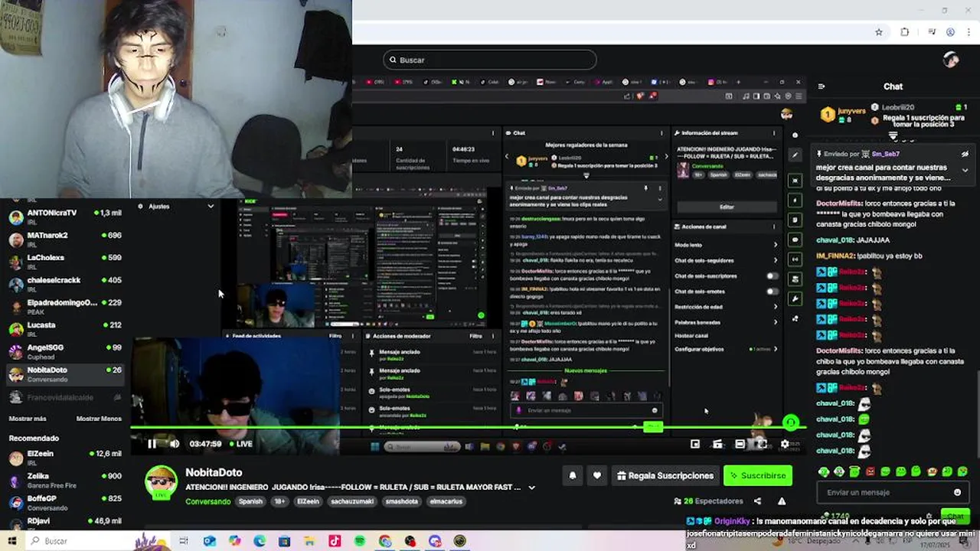Expand the gift leaderboard down arrow

point(893,136)
